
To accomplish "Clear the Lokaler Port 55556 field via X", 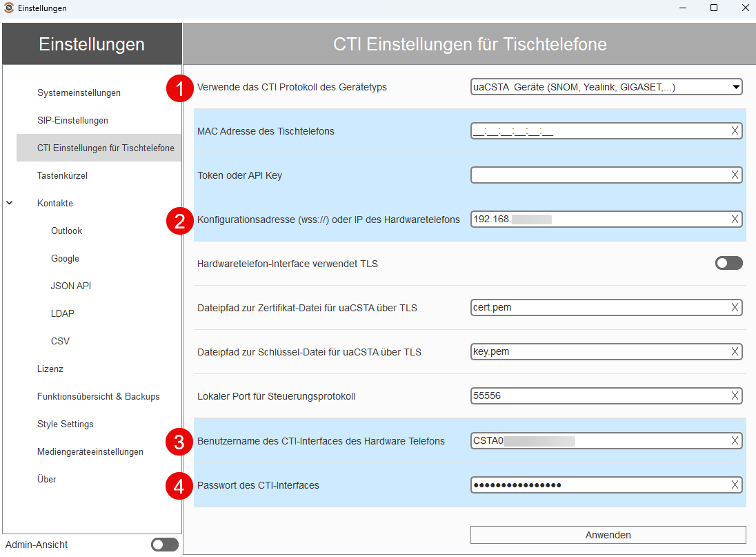I will tap(735, 396).
